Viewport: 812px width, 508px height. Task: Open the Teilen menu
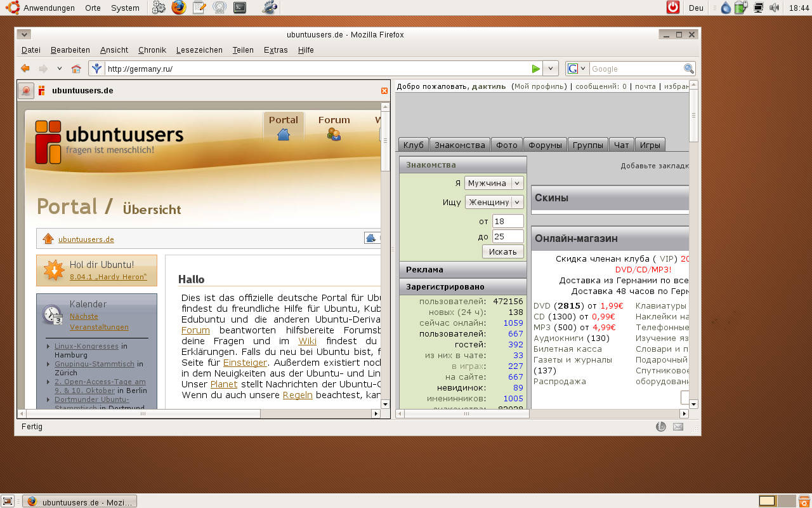point(243,50)
